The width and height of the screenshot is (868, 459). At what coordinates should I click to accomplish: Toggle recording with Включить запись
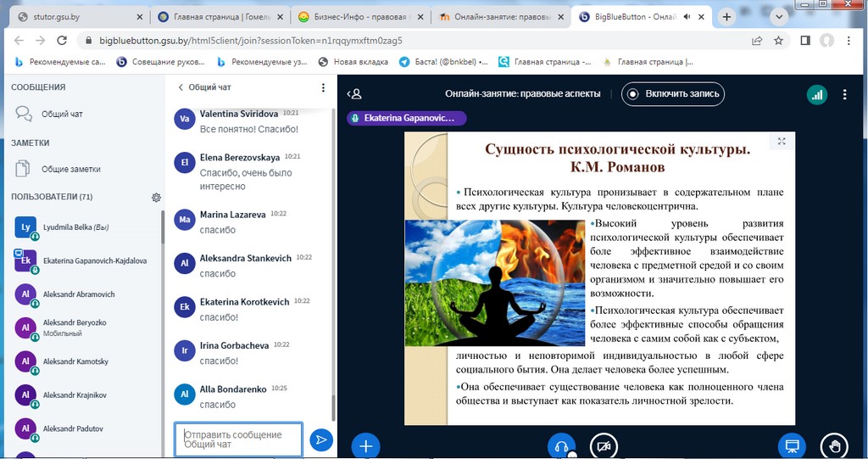coord(674,94)
